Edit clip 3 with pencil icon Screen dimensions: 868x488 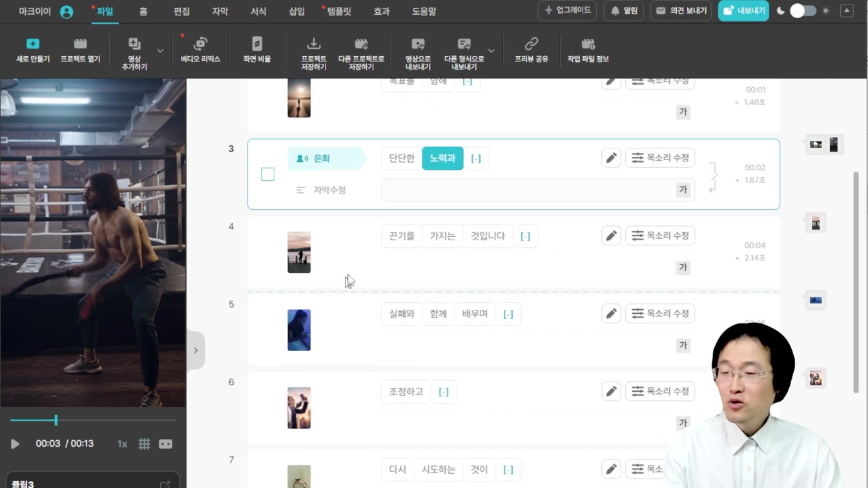point(611,158)
